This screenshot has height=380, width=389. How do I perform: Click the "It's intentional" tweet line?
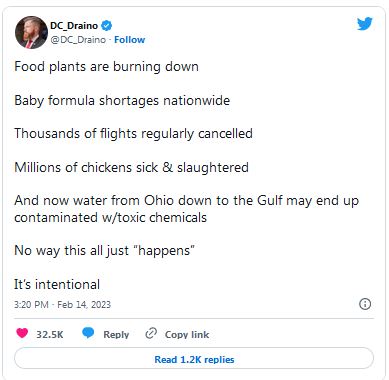[x=57, y=284]
